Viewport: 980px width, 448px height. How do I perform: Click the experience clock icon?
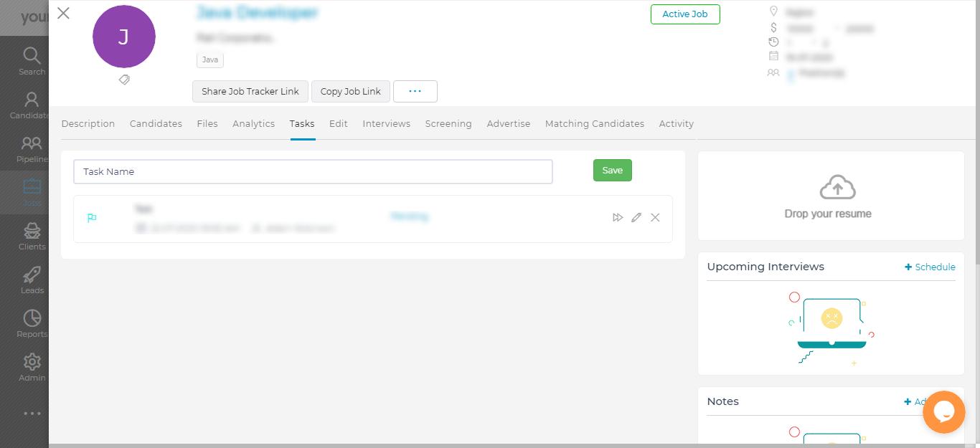pos(773,42)
